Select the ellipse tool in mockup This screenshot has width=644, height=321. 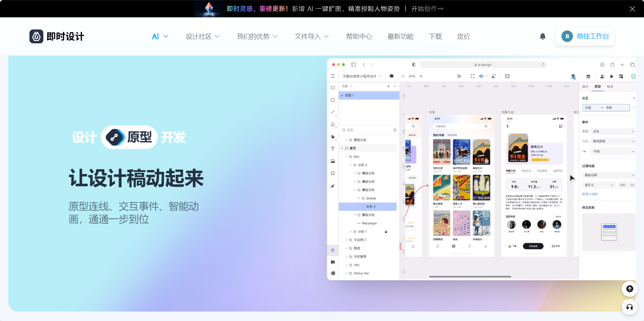pyautogui.click(x=333, y=100)
